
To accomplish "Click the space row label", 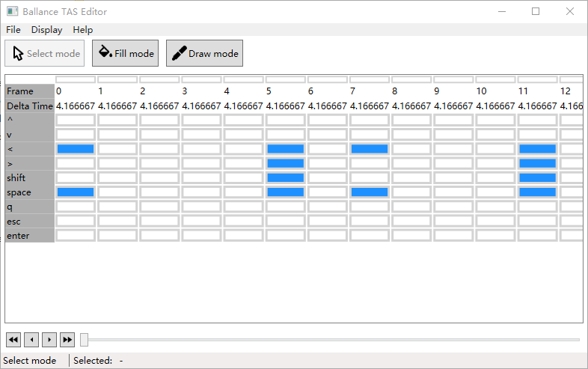I will pos(30,192).
